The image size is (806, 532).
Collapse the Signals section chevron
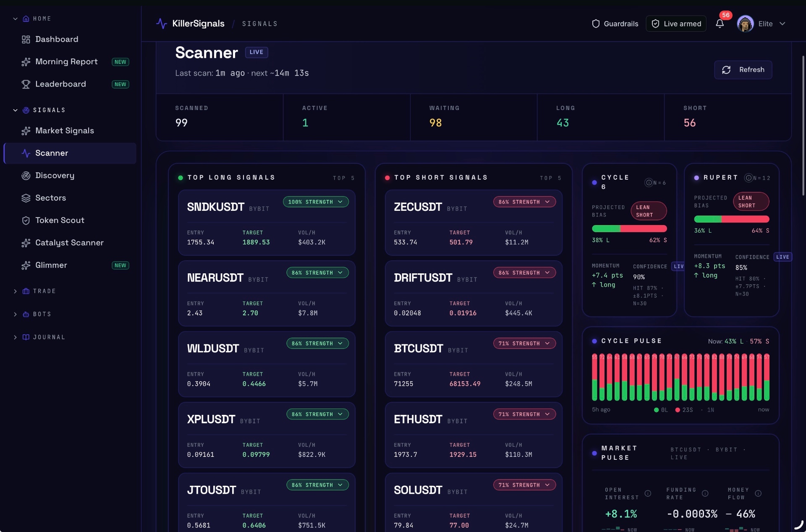(x=16, y=110)
